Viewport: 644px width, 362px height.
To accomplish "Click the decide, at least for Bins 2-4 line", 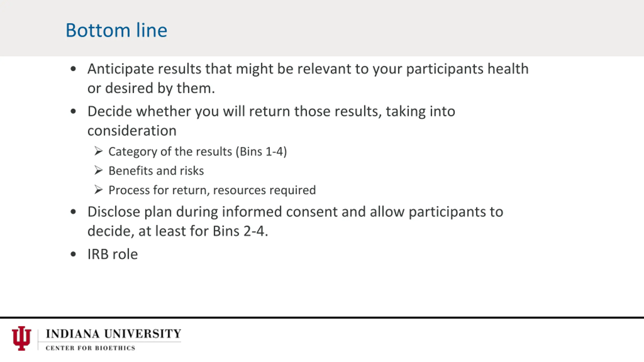I will click(x=178, y=231).
